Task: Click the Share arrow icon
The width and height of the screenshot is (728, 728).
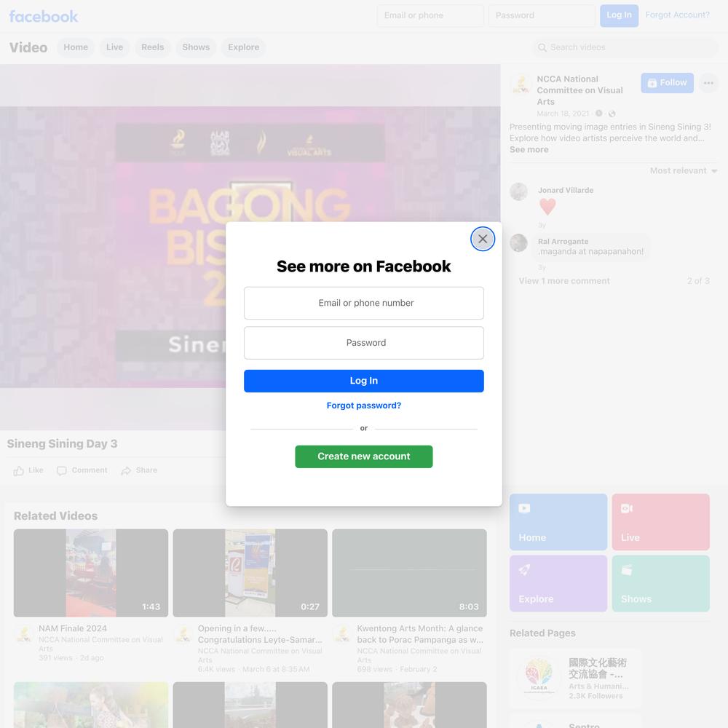Action: coord(126,471)
